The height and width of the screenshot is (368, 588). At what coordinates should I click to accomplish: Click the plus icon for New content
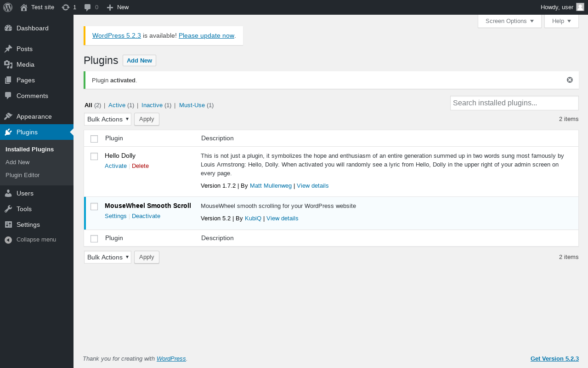tap(110, 7)
